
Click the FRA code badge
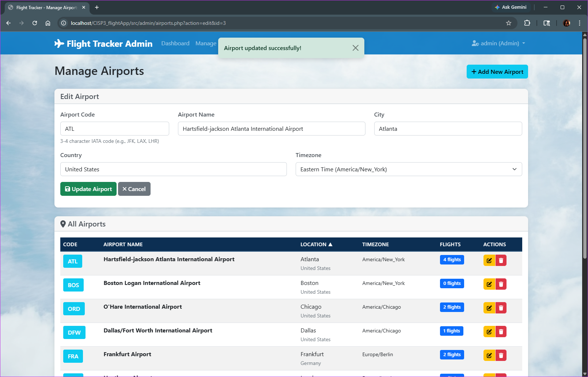tap(73, 356)
